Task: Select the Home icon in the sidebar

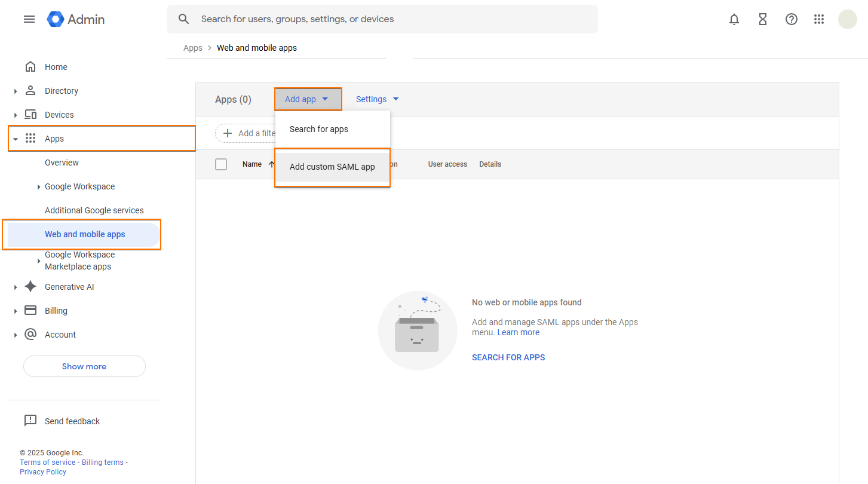Action: pyautogui.click(x=30, y=66)
